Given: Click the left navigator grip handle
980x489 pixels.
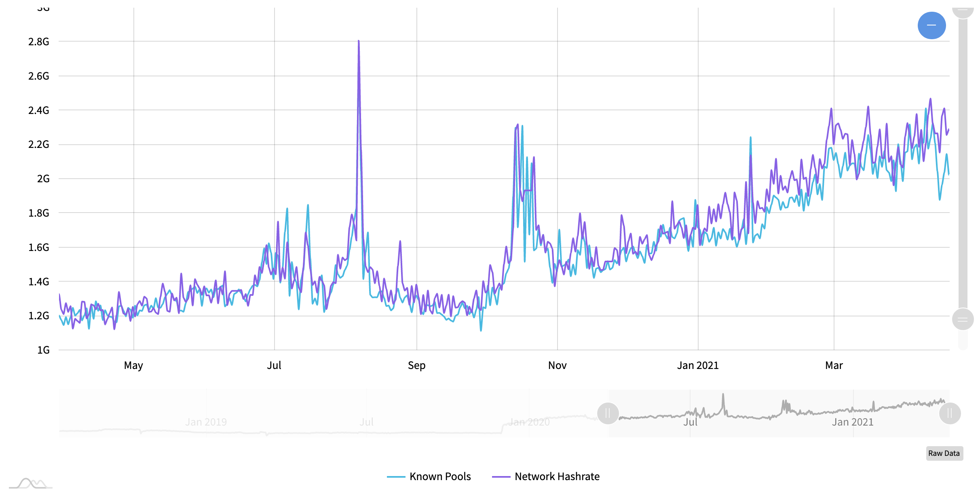Looking at the screenshot, I should coord(608,413).
